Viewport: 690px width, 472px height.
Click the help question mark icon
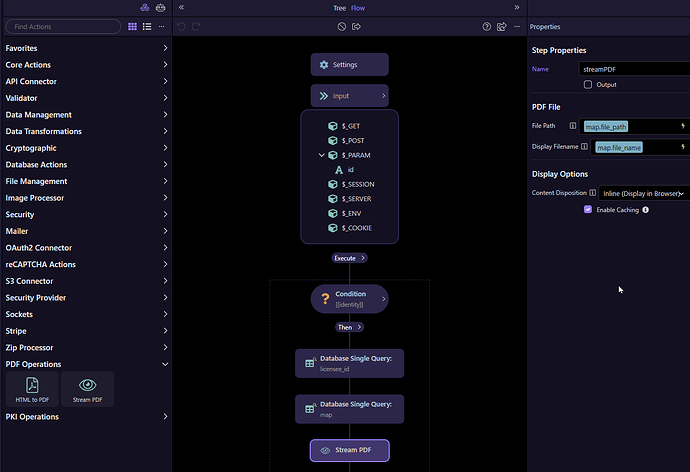pos(487,27)
